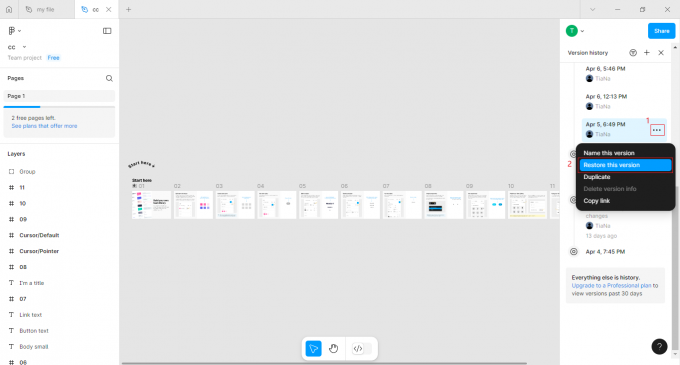Expand the cc file name dropdown
This screenshot has width=680, height=365.
(24, 47)
